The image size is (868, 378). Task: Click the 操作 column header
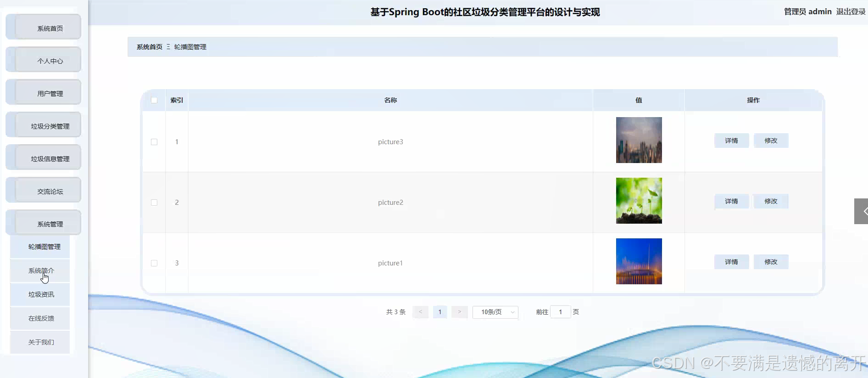point(753,100)
